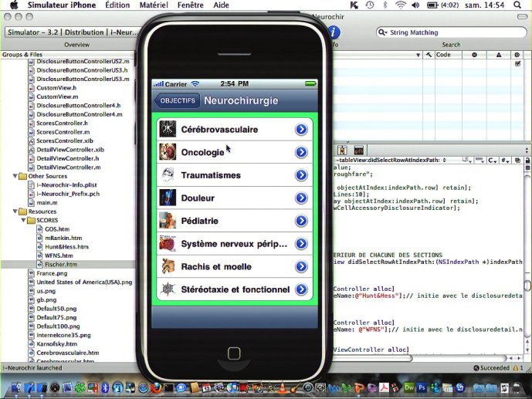Image resolution: width=532 pixels, height=399 pixels.
Task: Tap Traumatismes blue disclosure arrow
Action: pos(301,175)
